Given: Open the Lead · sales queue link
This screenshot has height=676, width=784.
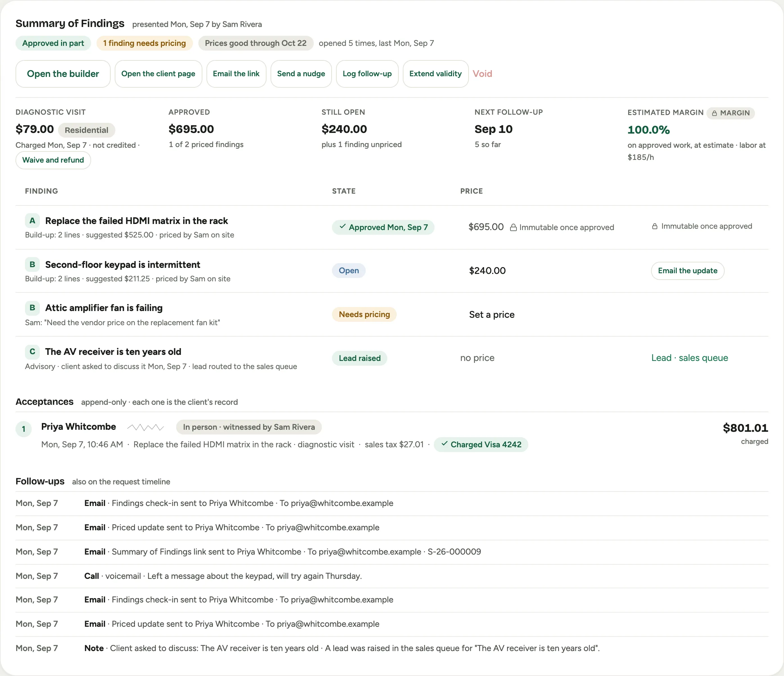Looking at the screenshot, I should click(690, 358).
